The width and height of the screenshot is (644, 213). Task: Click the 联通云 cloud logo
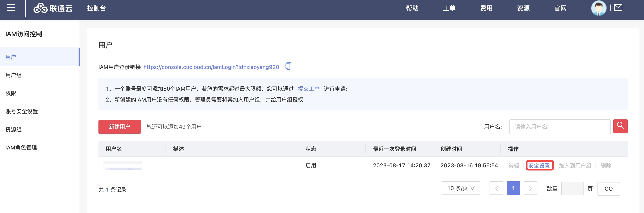click(53, 8)
